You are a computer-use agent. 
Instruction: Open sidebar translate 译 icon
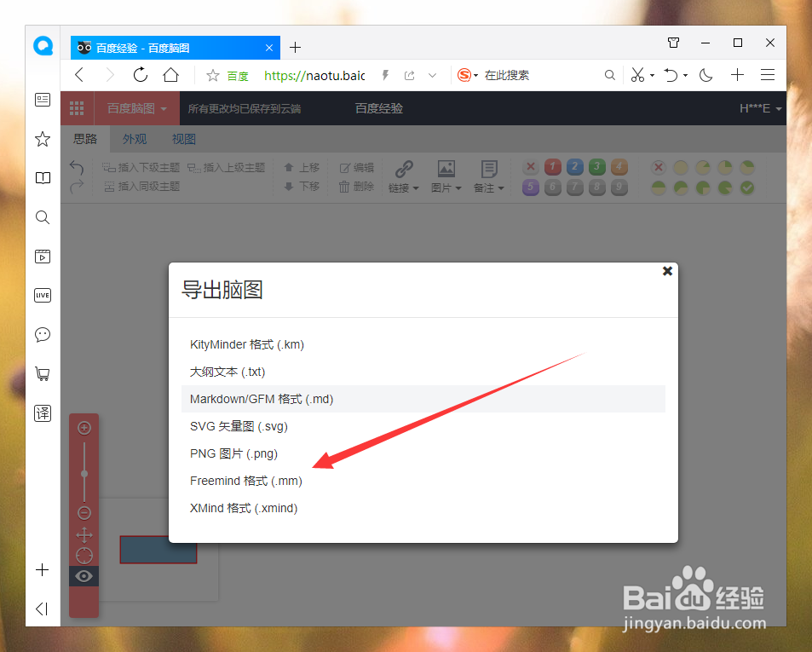point(43,413)
